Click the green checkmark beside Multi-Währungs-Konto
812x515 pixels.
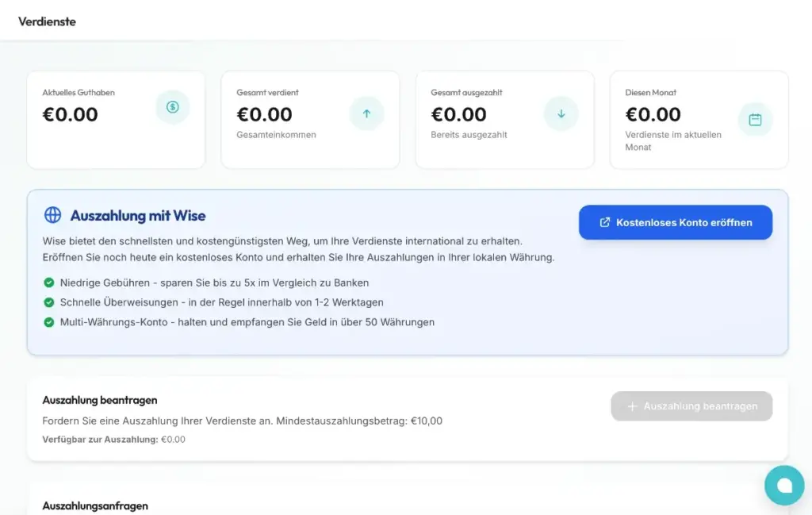click(49, 322)
